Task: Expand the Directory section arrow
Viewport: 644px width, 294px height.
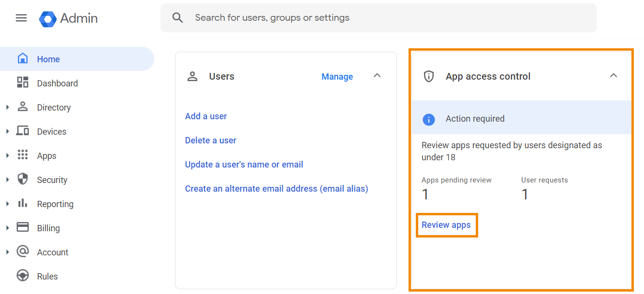Action: click(x=7, y=107)
